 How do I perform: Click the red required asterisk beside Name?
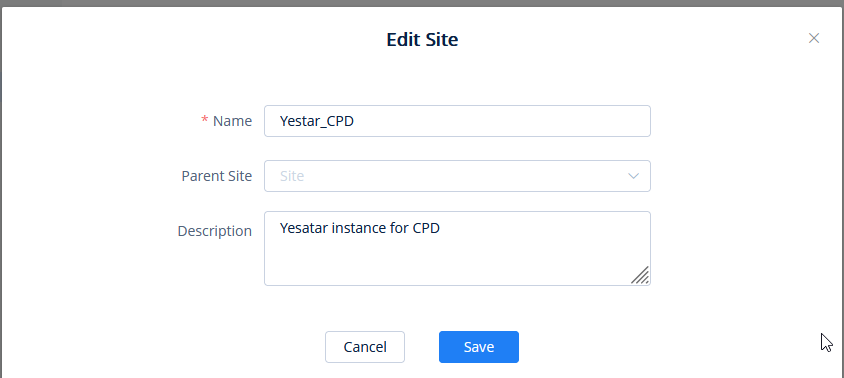tap(205, 121)
